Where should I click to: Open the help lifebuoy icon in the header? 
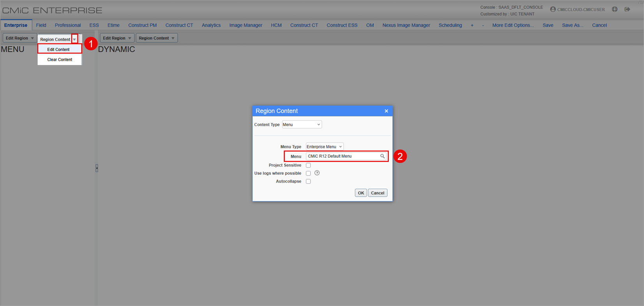615,9
